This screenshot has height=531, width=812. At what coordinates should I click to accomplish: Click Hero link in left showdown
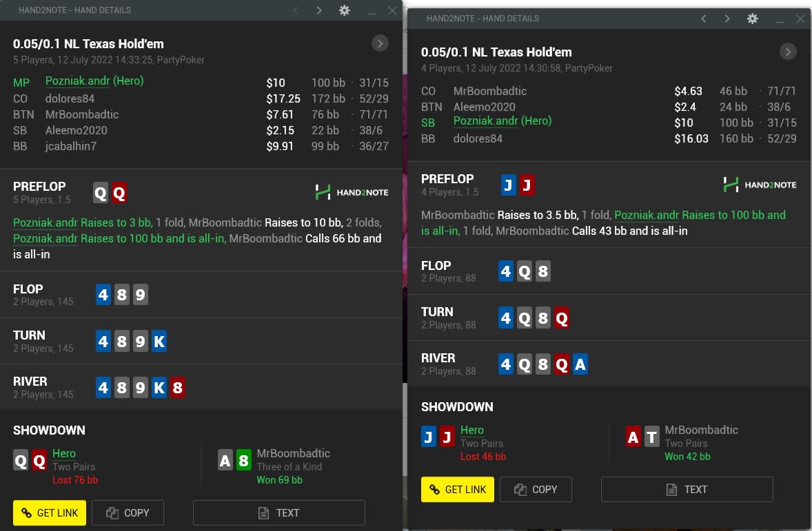tap(64, 453)
